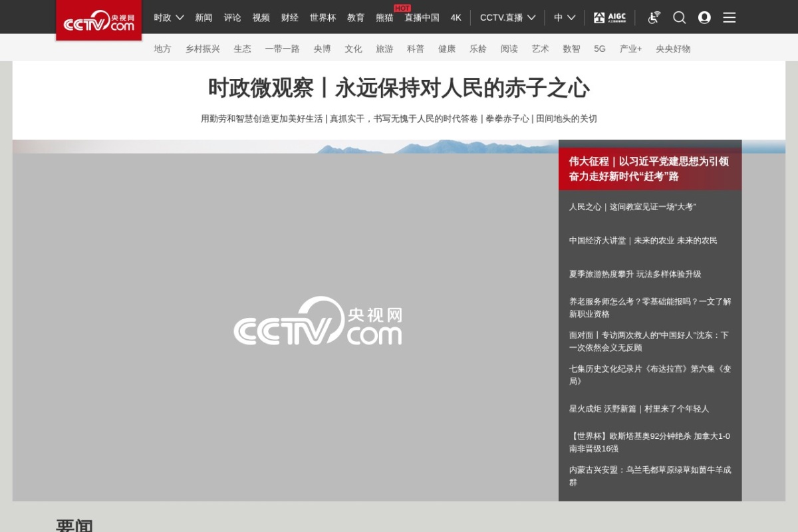The width and height of the screenshot is (798, 532).
Task: Open sub-headline 用勤劳和智慧创造更加美好生活
Action: point(261,118)
